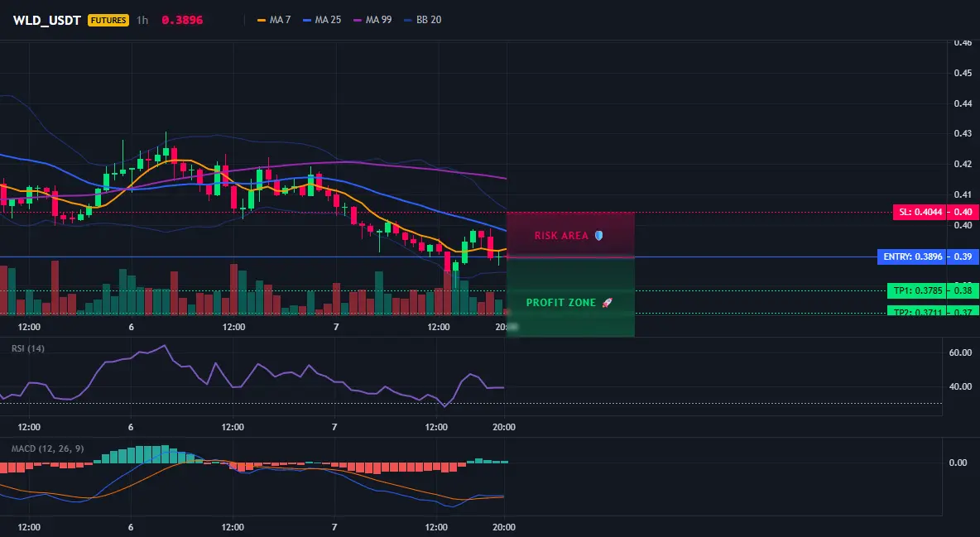
Task: Click the PROFIT ZONE text
Action: tap(561, 303)
